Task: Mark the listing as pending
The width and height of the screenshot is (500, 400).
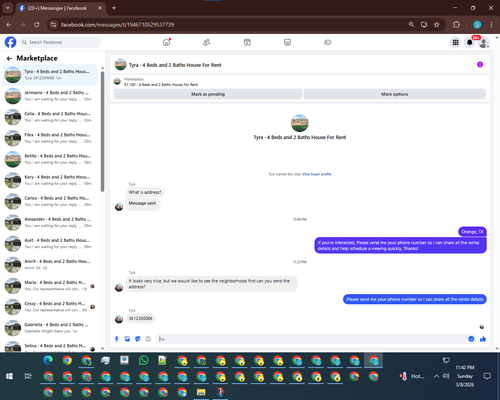Action: pyautogui.click(x=208, y=94)
